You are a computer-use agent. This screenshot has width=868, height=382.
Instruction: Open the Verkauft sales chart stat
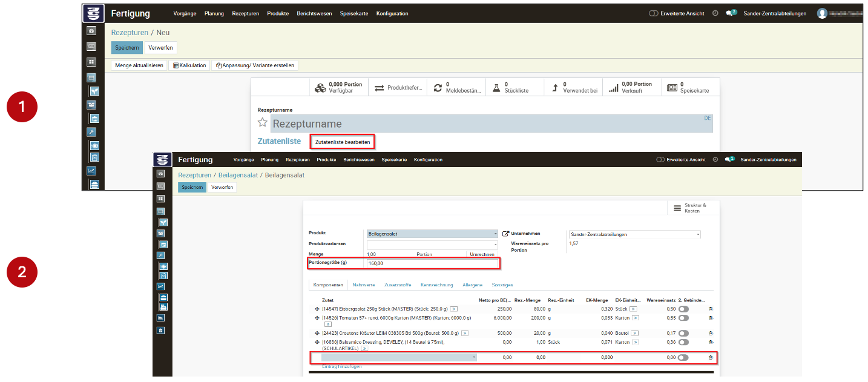pos(630,88)
